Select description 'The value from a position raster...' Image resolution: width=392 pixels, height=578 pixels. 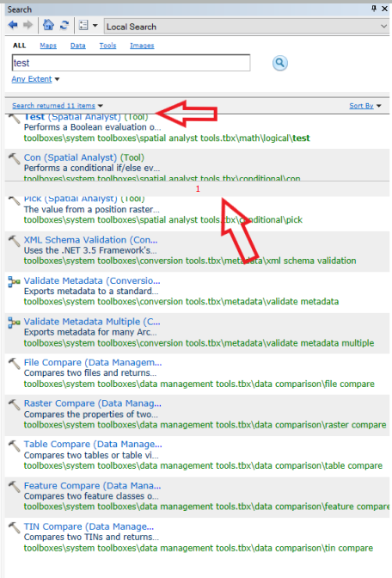click(92, 209)
